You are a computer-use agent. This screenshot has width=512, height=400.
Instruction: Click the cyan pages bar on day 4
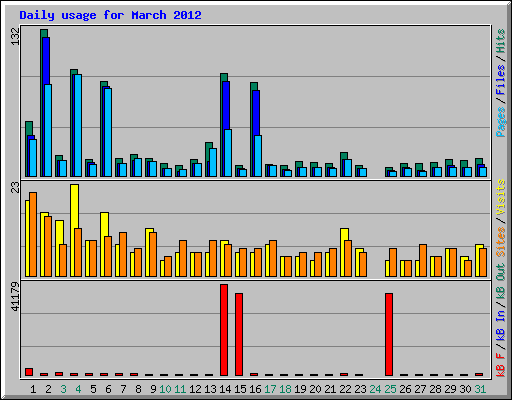[x=78, y=125]
